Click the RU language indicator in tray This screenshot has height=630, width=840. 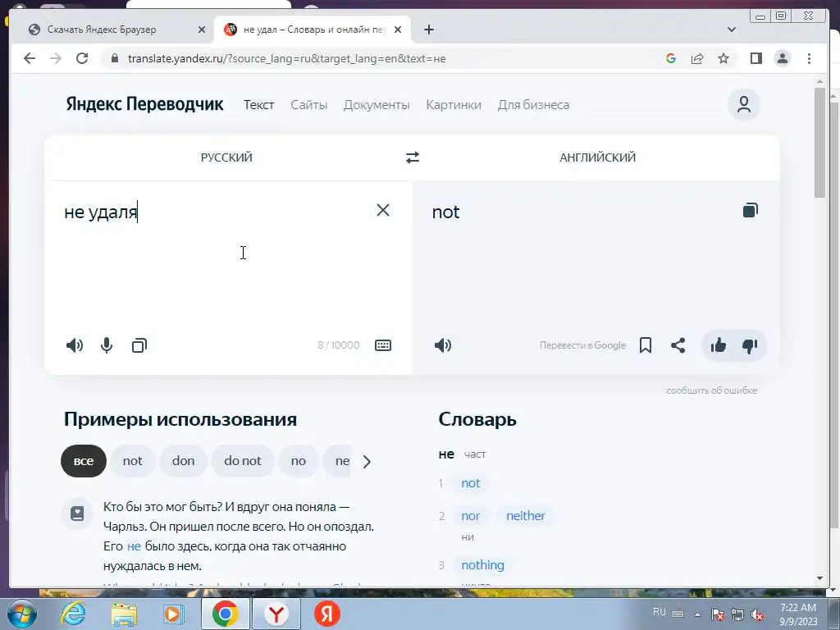point(660,612)
